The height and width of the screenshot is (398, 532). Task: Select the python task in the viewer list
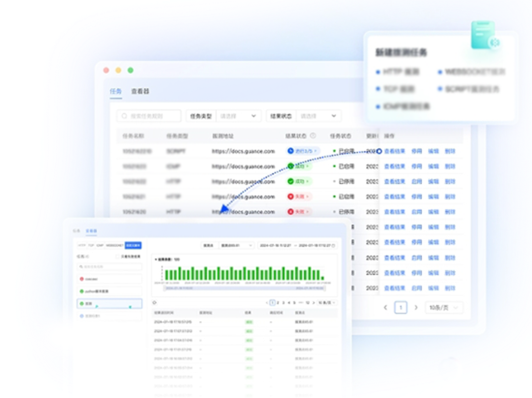(x=109, y=291)
